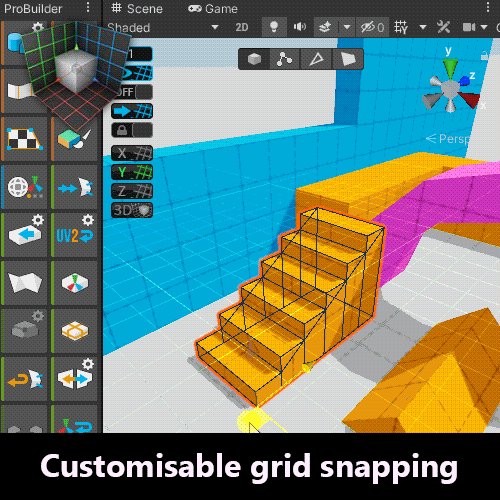Click the Mirror Objects orange-blue arrows icon
This screenshot has height=500, width=500.
pyautogui.click(x=75, y=379)
